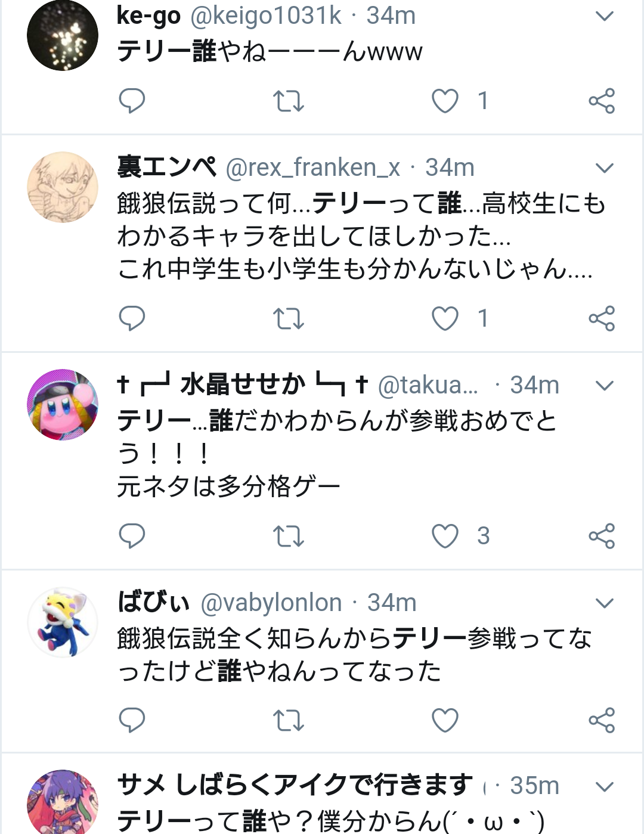The image size is (644, 834).
Task: Open the dropdown chevron on ばびぃ's tweet
Action: pos(605,603)
